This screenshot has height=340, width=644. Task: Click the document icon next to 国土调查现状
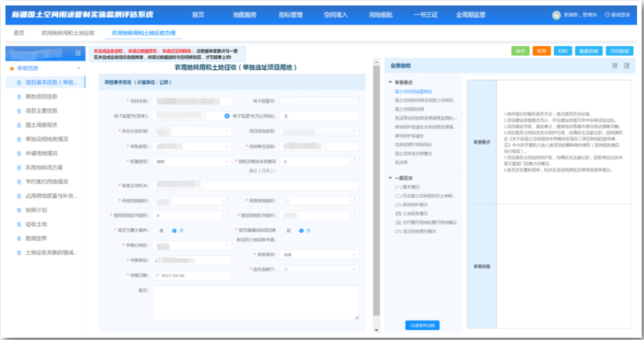pos(19,124)
